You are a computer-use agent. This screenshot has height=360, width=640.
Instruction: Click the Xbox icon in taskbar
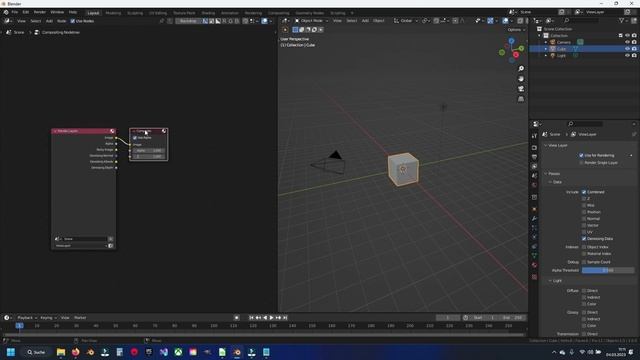click(178, 352)
